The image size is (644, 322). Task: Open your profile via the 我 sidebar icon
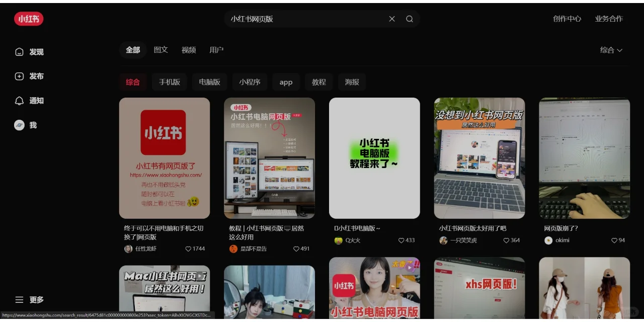tap(19, 125)
